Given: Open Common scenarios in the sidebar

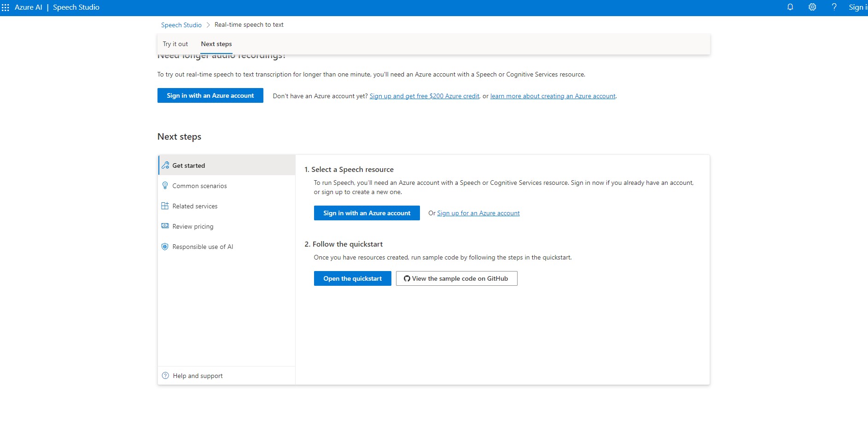Looking at the screenshot, I should point(227,185).
